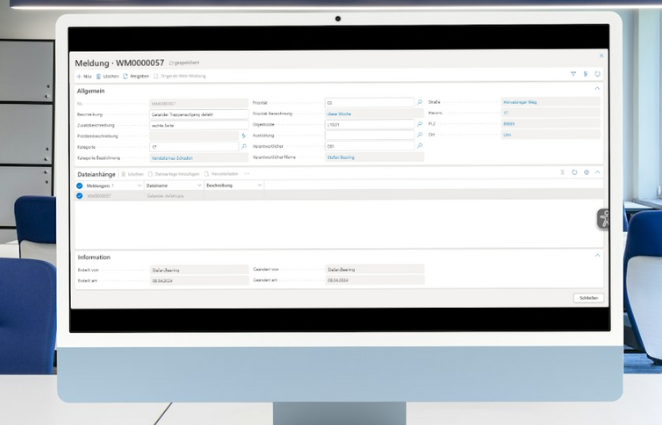Click magnifier next to Objektcode field
Image resolution: width=662 pixels, height=425 pixels.
pyautogui.click(x=419, y=124)
